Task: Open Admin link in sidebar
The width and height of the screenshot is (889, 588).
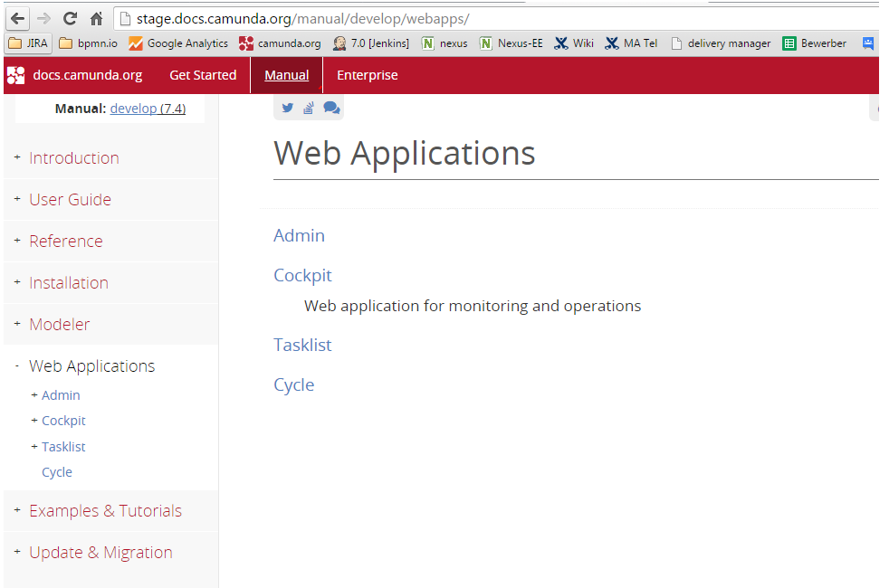Action: coord(61,394)
